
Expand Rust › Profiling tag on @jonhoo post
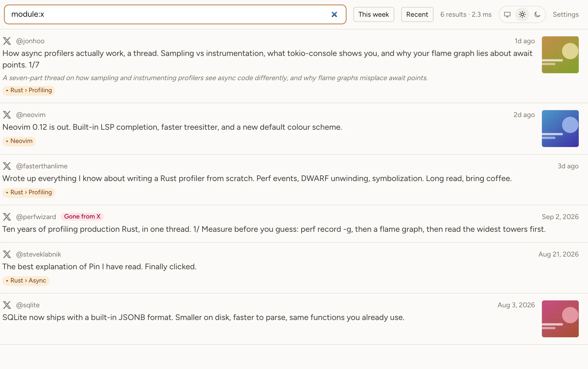29,90
